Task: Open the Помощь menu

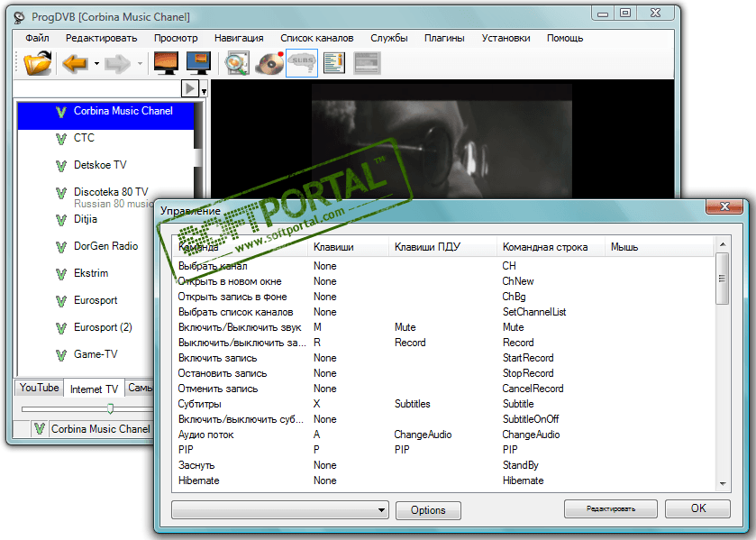Action: [x=565, y=38]
